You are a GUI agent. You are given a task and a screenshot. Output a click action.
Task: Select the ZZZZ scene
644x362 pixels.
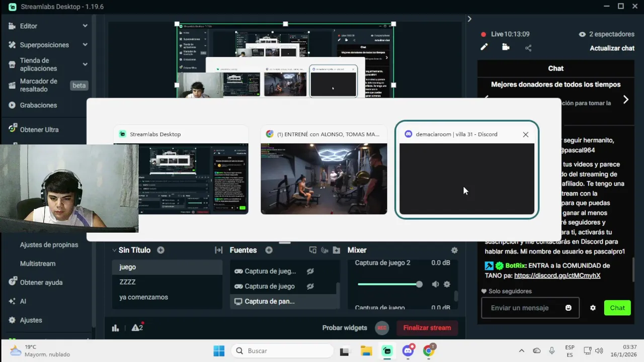click(x=167, y=282)
